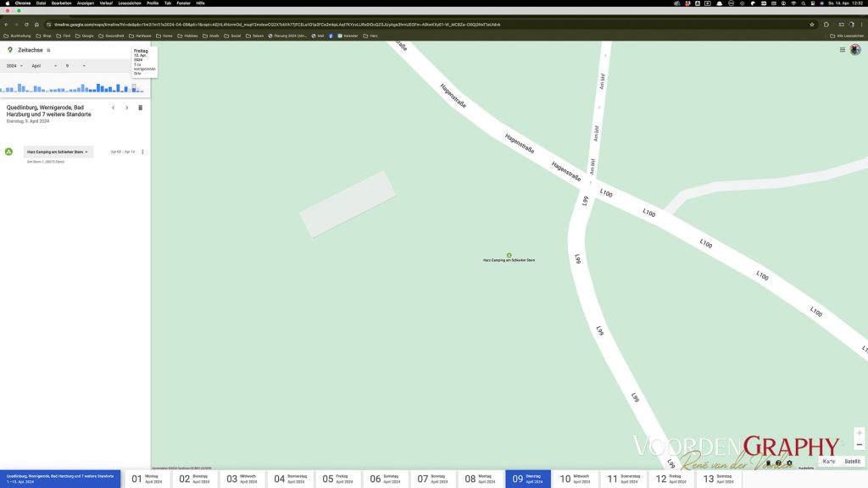868x488 pixels.
Task: Open more options for Harz Camping entry
Action: pos(142,152)
